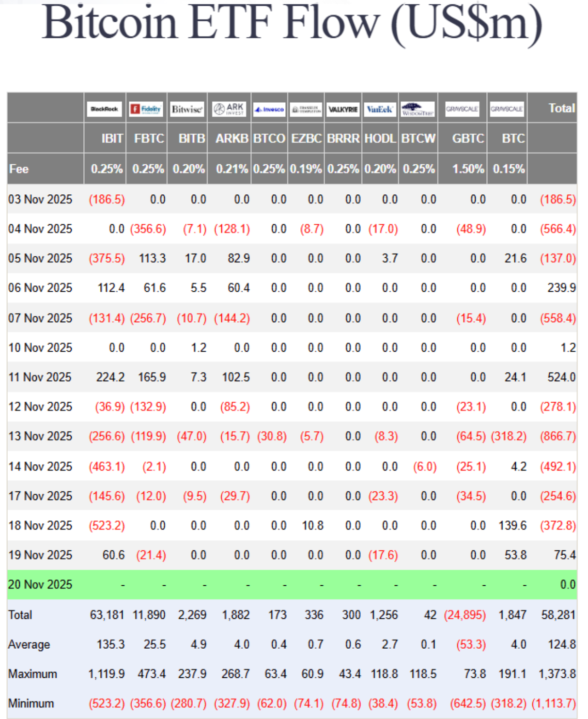Click the Total column header
Image resolution: width=588 pixels, height=719 pixels.
point(562,108)
